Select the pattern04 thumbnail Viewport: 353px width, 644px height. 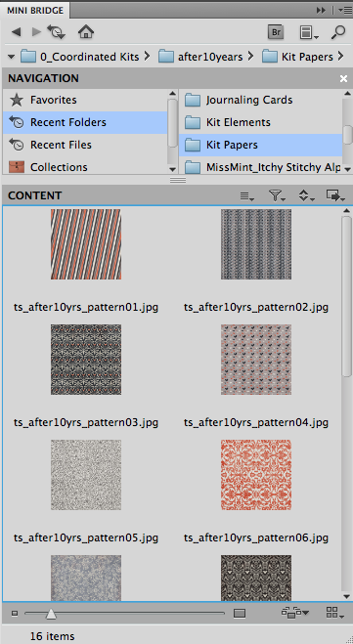point(256,360)
